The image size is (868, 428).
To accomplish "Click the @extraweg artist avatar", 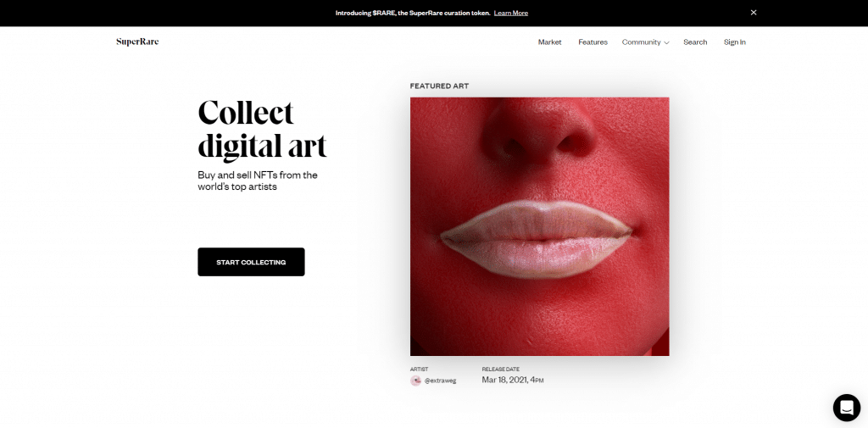I will [415, 381].
